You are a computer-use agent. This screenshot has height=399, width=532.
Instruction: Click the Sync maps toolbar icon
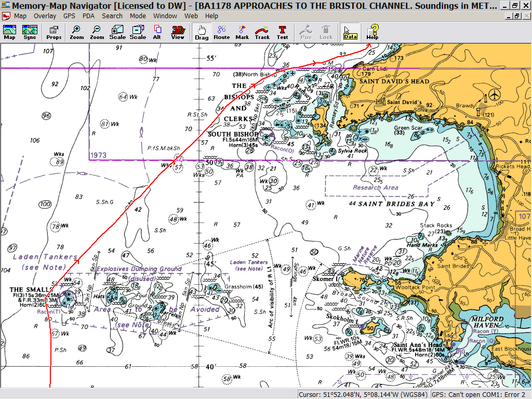[30, 33]
